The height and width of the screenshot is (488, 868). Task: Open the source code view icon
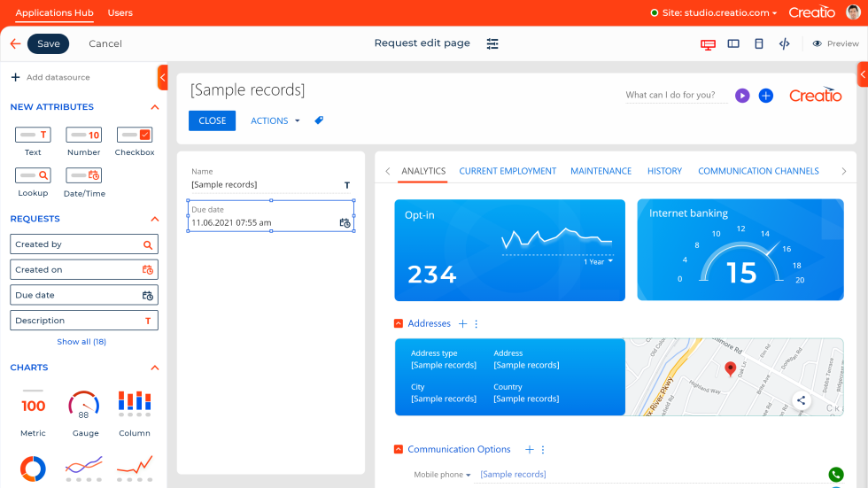[x=784, y=43]
